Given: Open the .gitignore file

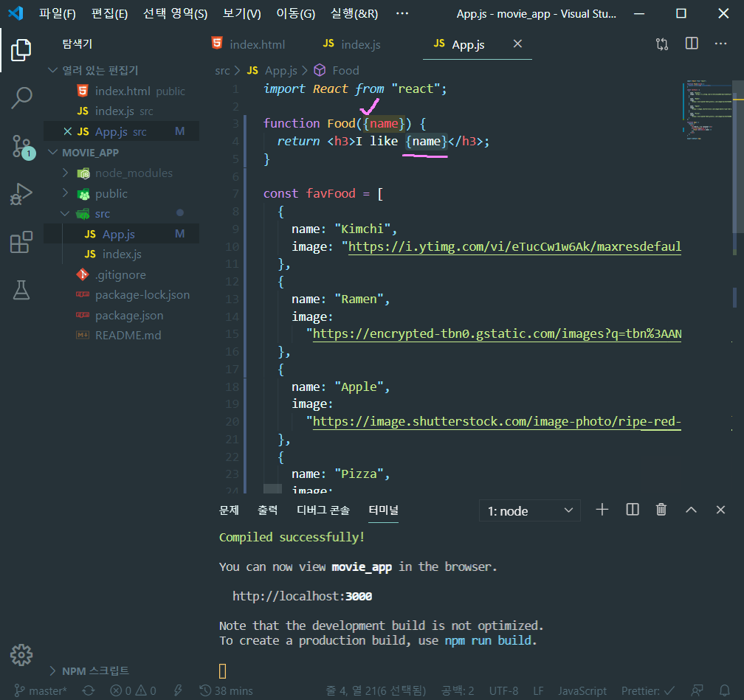Looking at the screenshot, I should pyautogui.click(x=120, y=274).
